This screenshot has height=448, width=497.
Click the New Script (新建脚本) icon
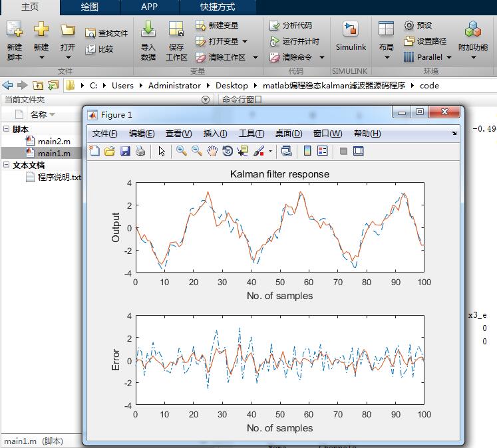tap(14, 29)
